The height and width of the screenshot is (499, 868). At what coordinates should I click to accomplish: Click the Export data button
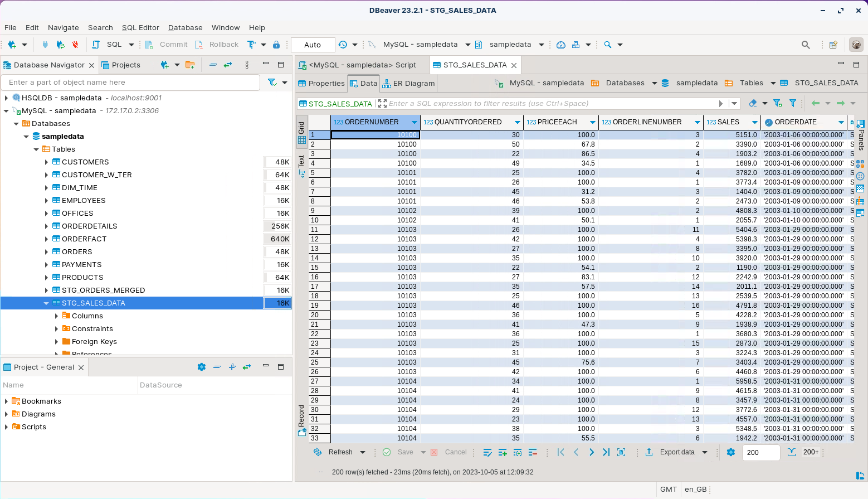coord(677,452)
